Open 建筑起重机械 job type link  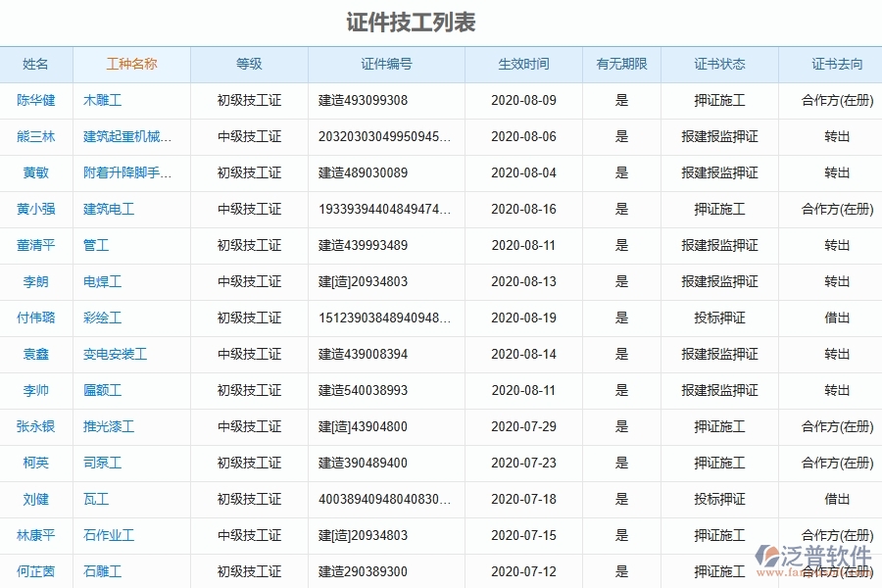(x=131, y=136)
